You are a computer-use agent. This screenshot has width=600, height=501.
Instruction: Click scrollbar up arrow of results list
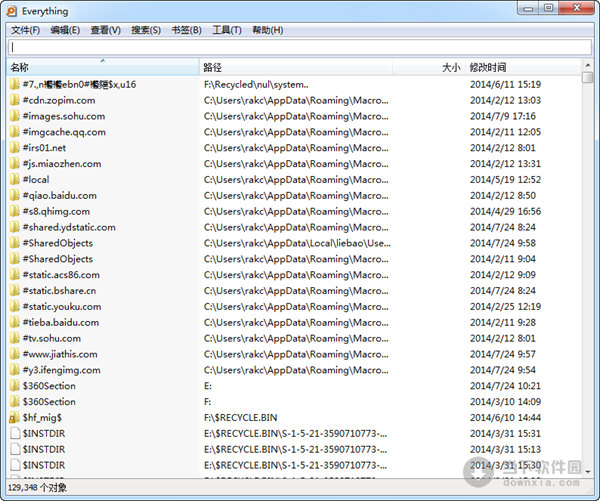tap(587, 65)
